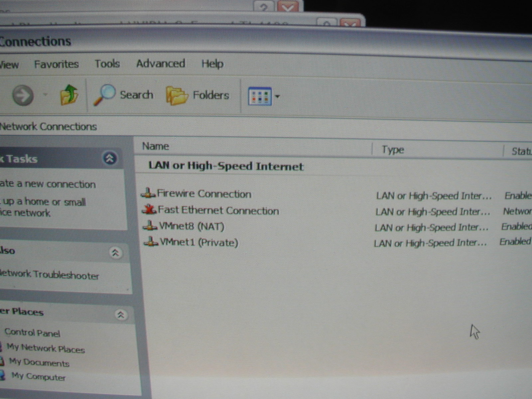Select the VMnet8 (NAT) name text
Screen dimensions: 532x399
coord(192,226)
